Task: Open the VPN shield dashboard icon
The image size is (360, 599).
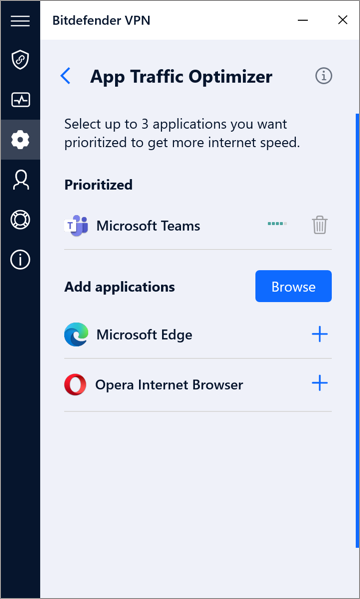Action: point(20,60)
